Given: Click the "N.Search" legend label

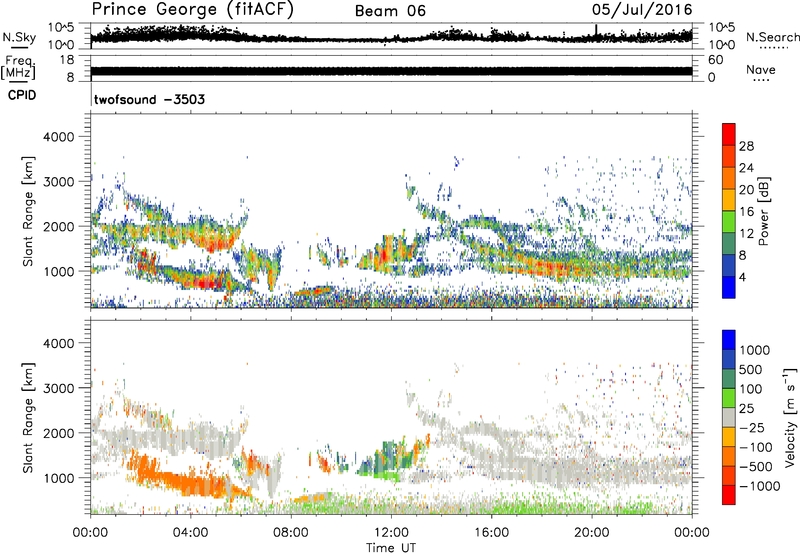Looking at the screenshot, I should point(773,37).
